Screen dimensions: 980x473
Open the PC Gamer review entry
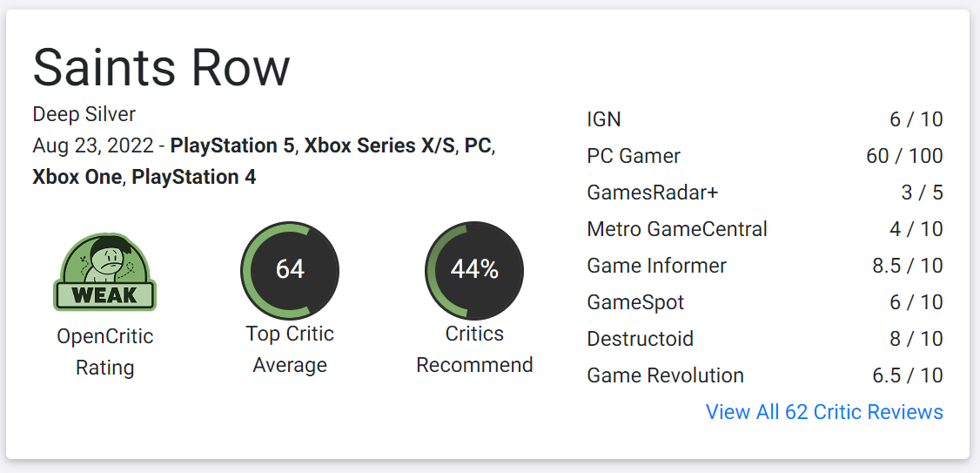click(765, 156)
